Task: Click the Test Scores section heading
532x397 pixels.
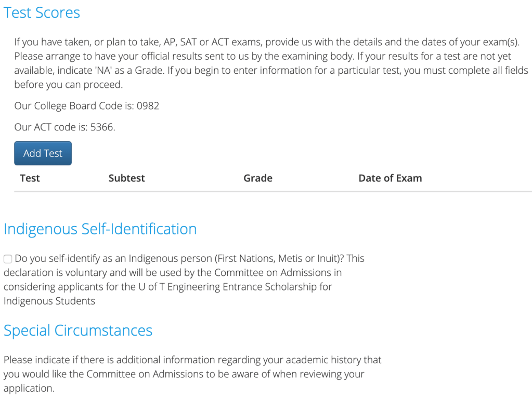Action: (x=42, y=12)
